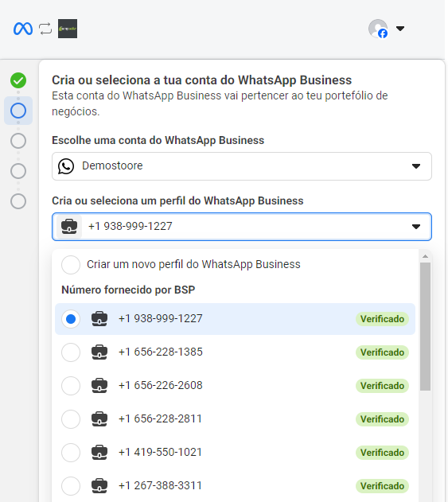Click the arrow of the Demostoore dropdown
The height and width of the screenshot is (502, 448).
(x=416, y=166)
